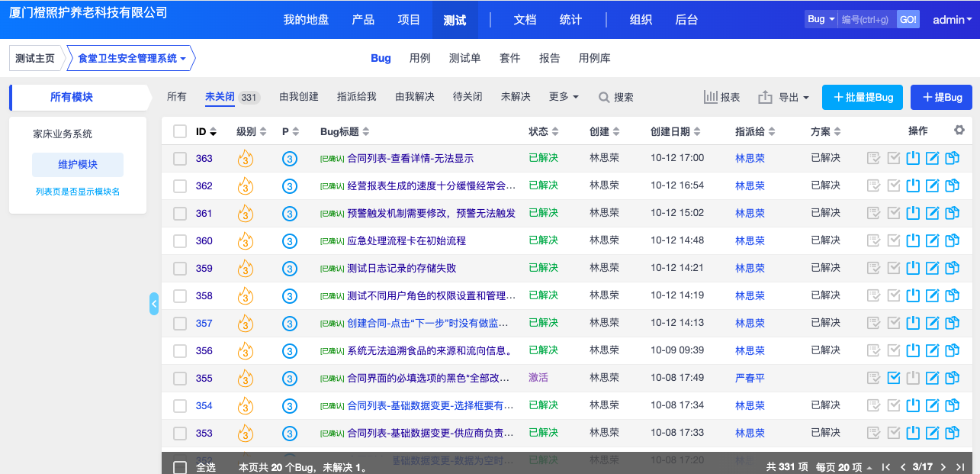Collapse the left sidebar with arrow handle
The width and height of the screenshot is (980, 474).
[x=154, y=304]
